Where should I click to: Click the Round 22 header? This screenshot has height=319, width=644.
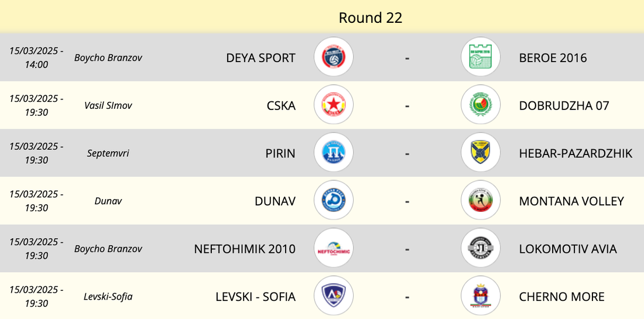pyautogui.click(x=371, y=18)
